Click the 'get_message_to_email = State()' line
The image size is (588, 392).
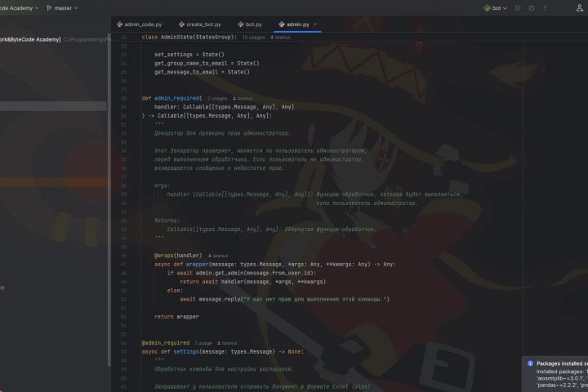[202, 72]
